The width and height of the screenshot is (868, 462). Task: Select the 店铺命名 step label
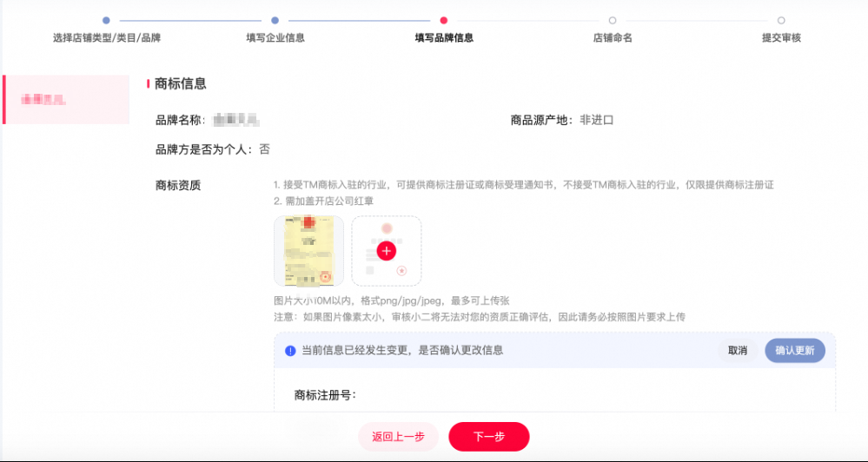[x=613, y=38]
